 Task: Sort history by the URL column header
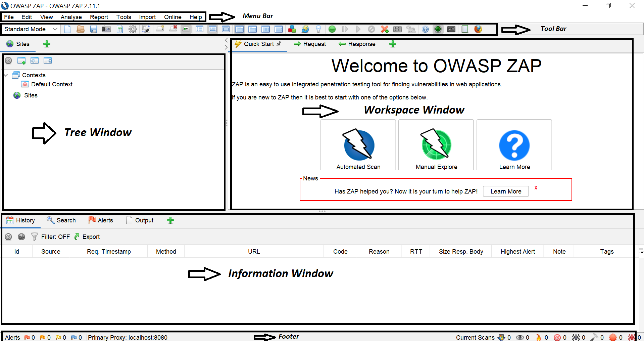pos(254,252)
